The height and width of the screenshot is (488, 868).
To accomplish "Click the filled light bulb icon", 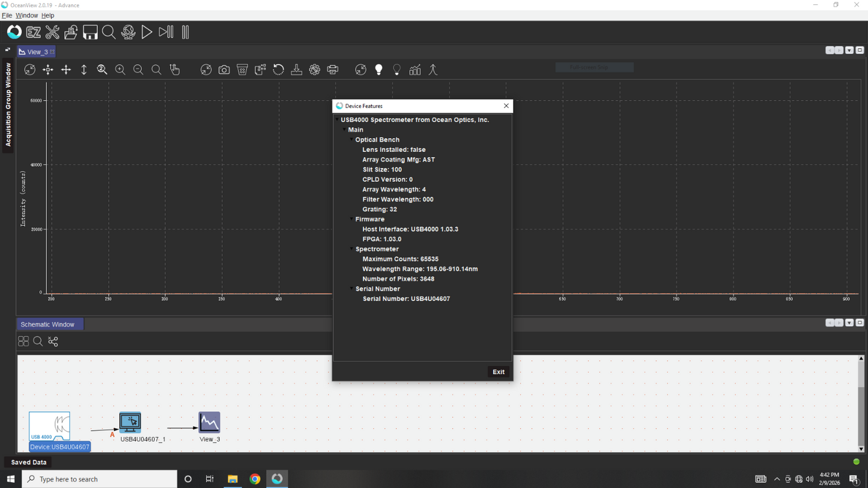I will (x=378, y=70).
